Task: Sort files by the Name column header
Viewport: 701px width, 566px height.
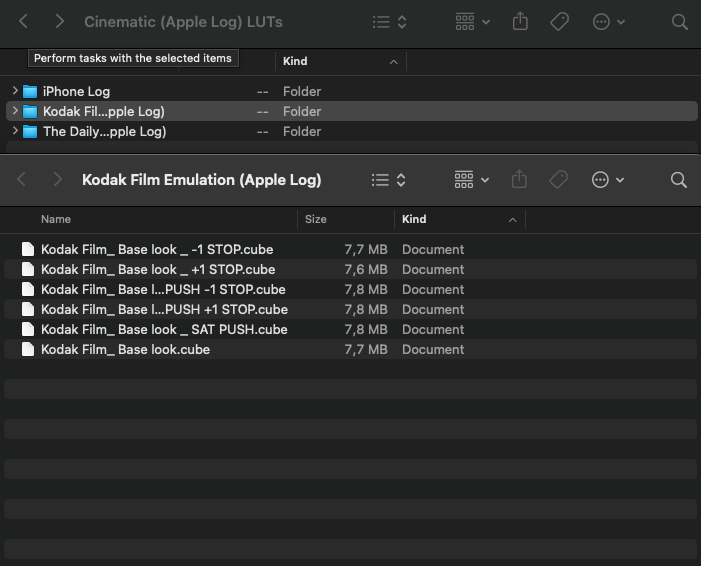Action: point(56,219)
